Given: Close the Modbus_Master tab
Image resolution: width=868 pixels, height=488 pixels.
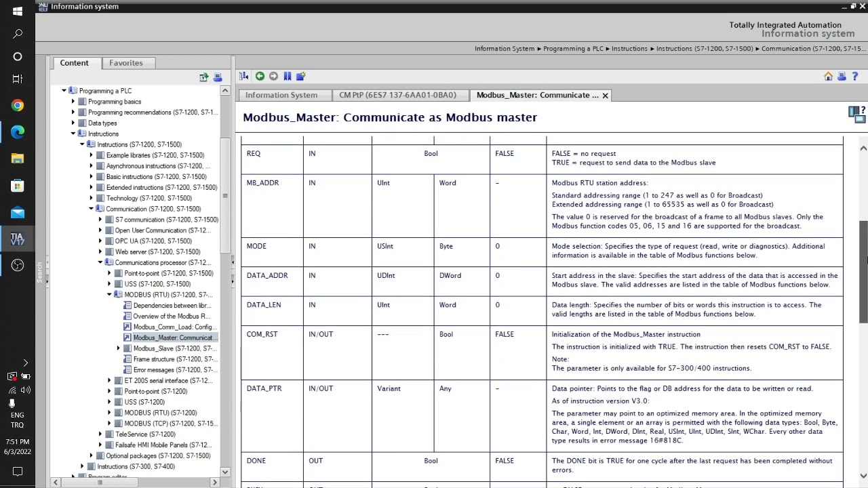Looking at the screenshot, I should coord(605,96).
